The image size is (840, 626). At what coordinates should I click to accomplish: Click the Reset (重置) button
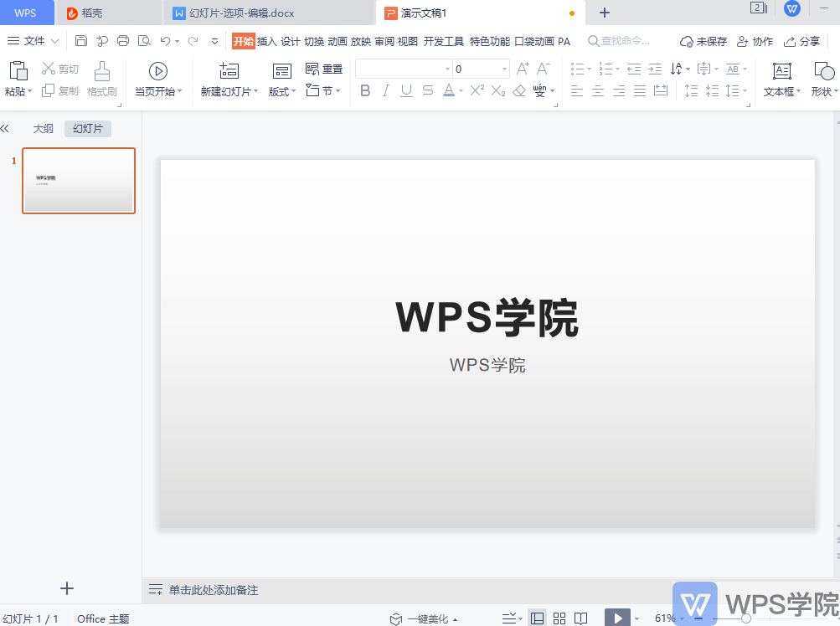pyautogui.click(x=324, y=69)
